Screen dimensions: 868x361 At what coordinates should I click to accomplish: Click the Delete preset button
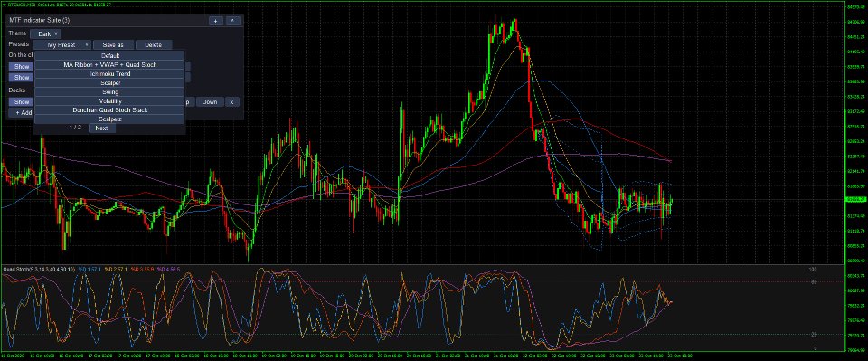pos(154,45)
